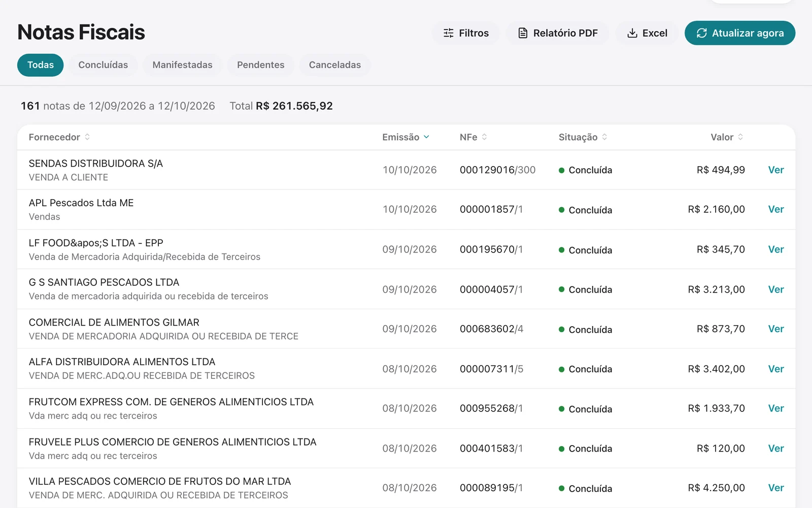Click the total R$ 261.565,92
812x508 pixels.
pyautogui.click(x=294, y=106)
